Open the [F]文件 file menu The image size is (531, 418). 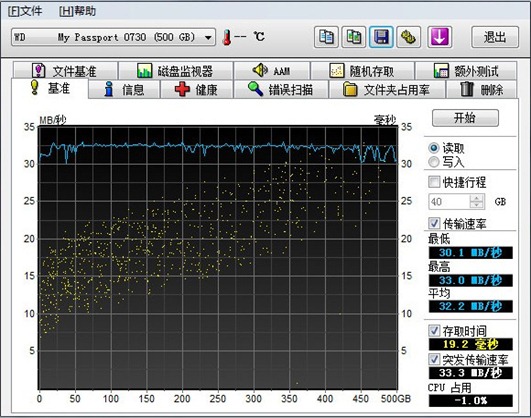pos(25,11)
